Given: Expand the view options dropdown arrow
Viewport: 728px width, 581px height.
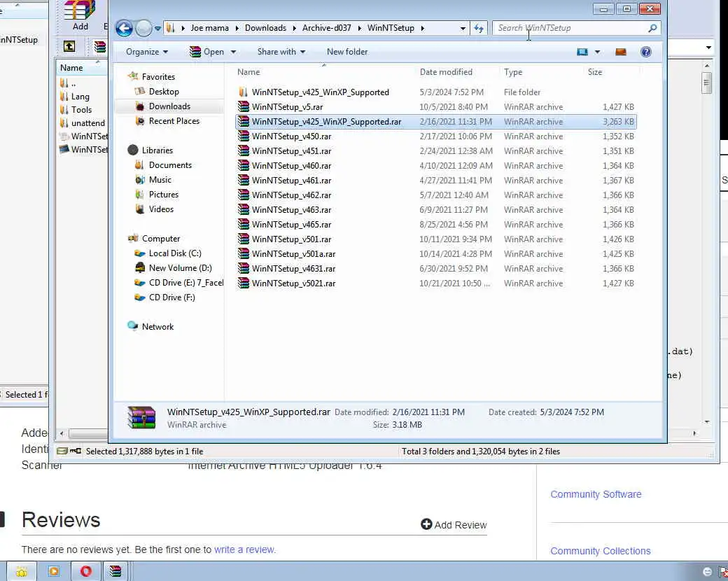Looking at the screenshot, I should [x=598, y=52].
